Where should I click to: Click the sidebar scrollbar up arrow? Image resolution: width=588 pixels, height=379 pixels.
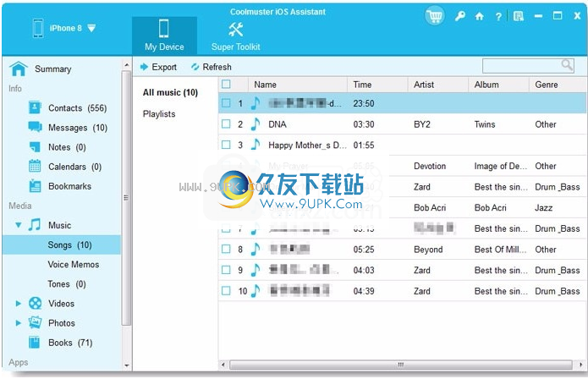[x=126, y=65]
